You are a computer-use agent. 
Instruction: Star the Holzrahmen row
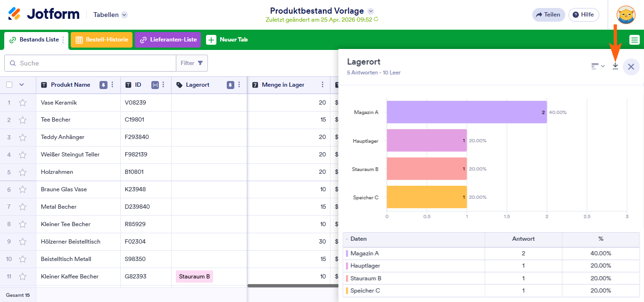click(x=23, y=172)
